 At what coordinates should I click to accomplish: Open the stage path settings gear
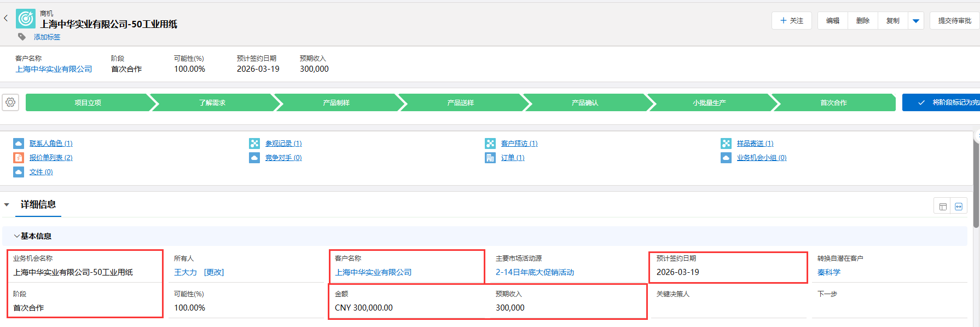[10, 102]
